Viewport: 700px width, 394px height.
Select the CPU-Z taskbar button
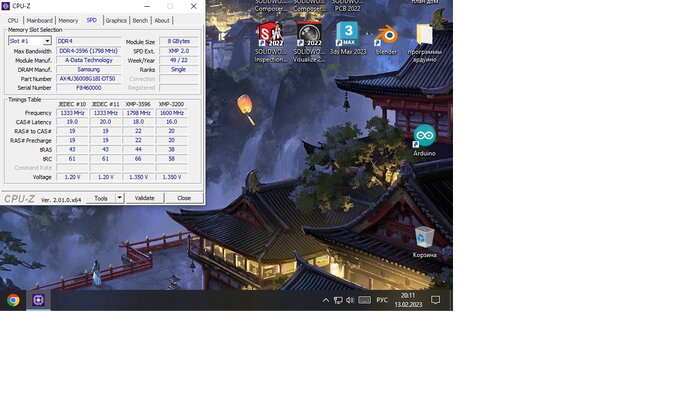(x=38, y=300)
